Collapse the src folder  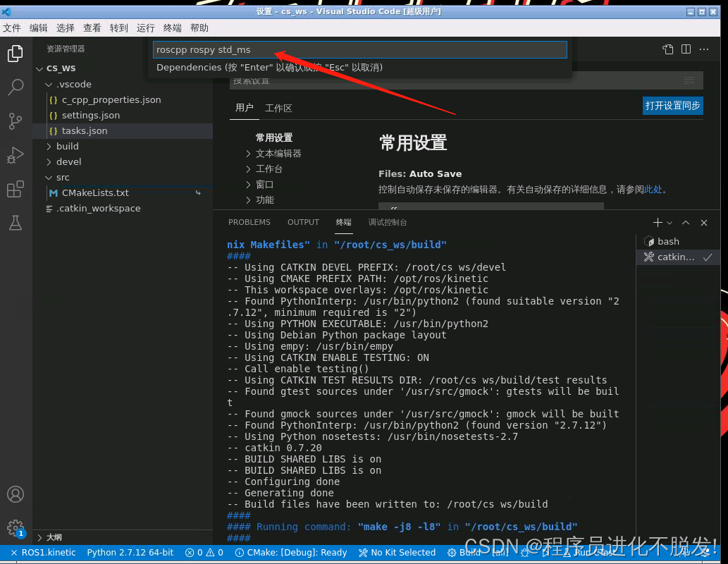49,178
